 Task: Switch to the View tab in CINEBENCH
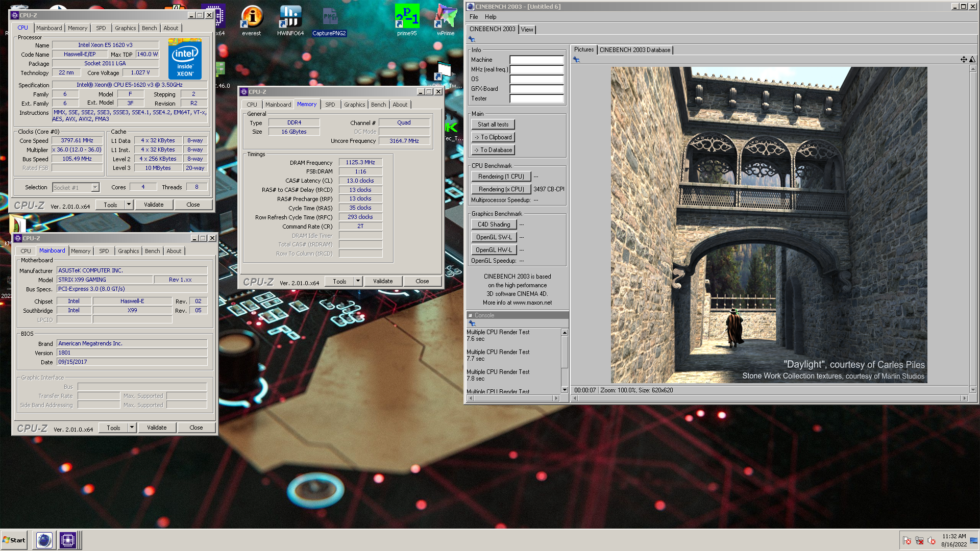point(527,30)
